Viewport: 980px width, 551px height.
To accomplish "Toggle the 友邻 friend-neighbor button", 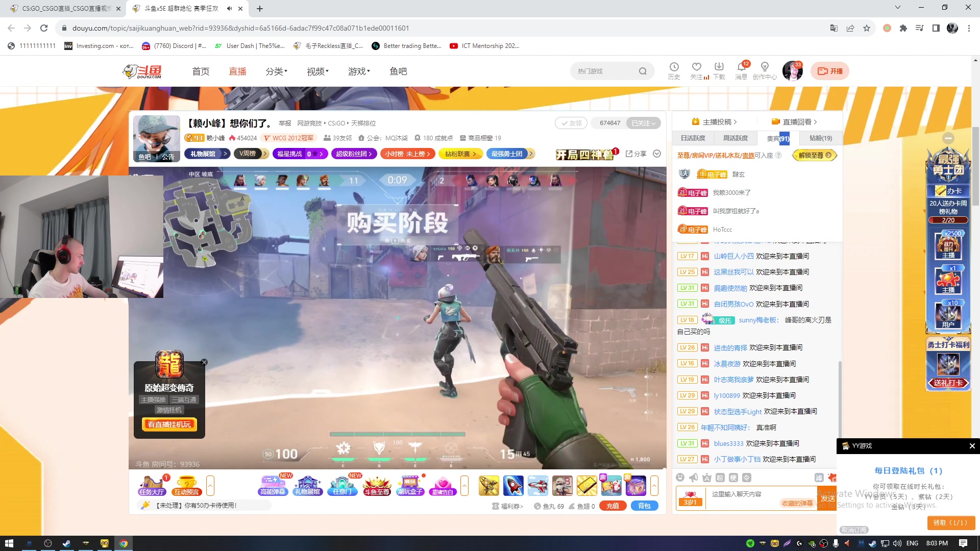I will 571,123.
